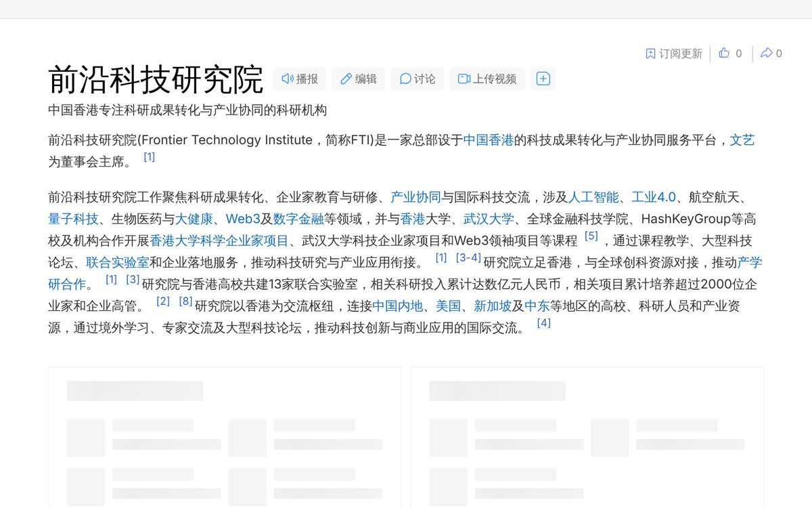The image size is (812, 508).
Task: Open the 产业协同 link
Action: pos(416,197)
